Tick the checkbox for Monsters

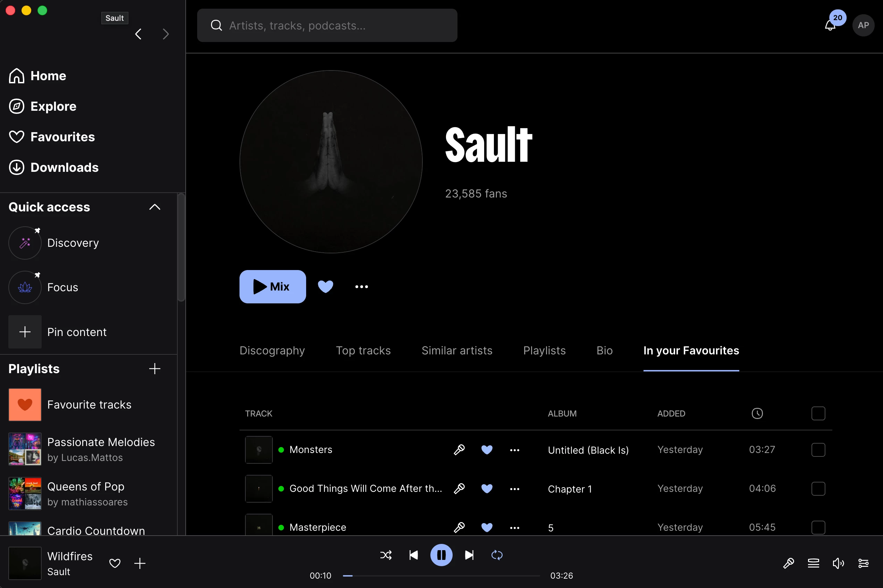(x=818, y=450)
